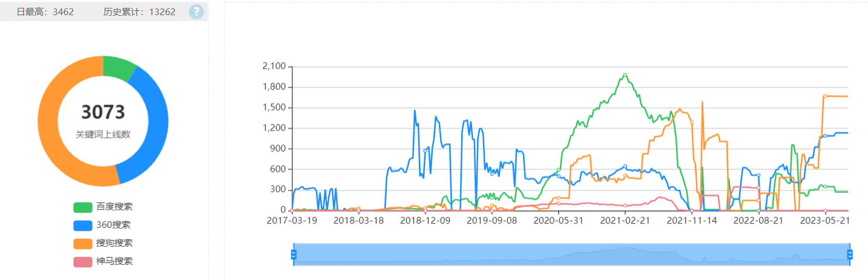This screenshot has width=868, height=280.
Task: Click the left handle of the zoom slider
Action: (x=294, y=255)
